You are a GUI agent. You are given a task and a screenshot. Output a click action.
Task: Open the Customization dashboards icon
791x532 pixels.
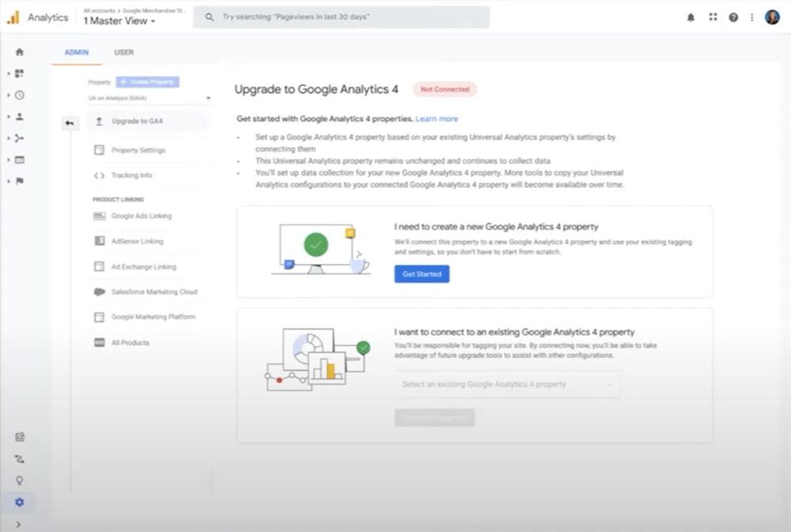pos(19,74)
